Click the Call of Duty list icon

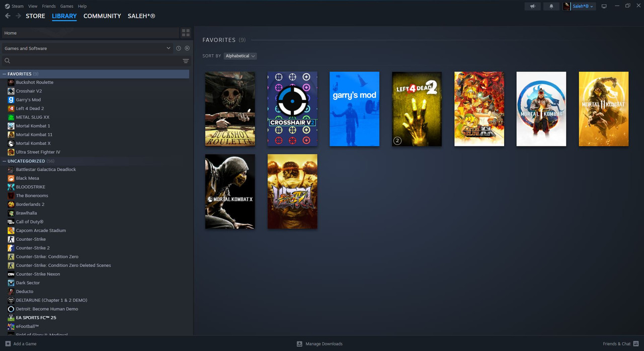tap(11, 222)
